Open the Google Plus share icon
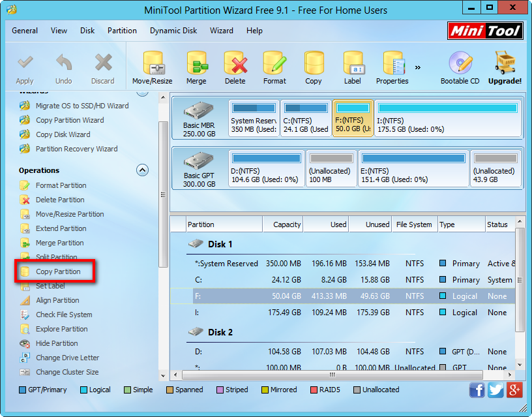 coord(514,390)
